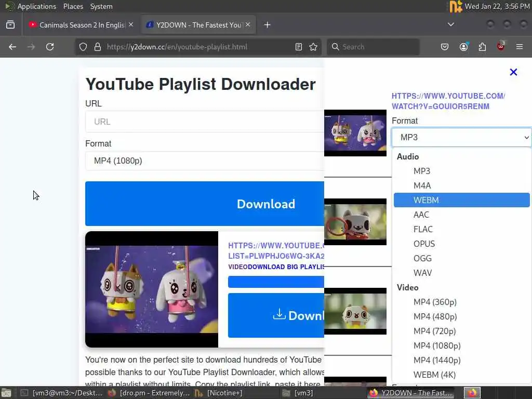
Task: Select MP4 (1440p) video format
Action: point(461,361)
